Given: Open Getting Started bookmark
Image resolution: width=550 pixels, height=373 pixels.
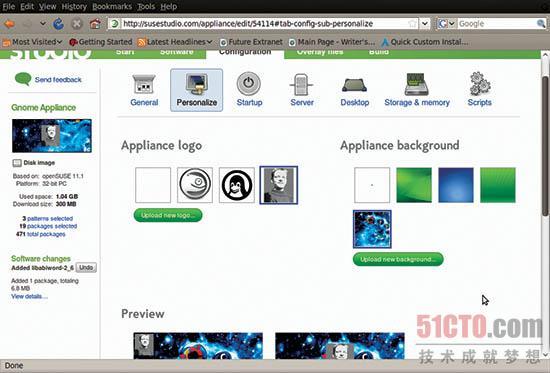Looking at the screenshot, I should pyautogui.click(x=101, y=42).
